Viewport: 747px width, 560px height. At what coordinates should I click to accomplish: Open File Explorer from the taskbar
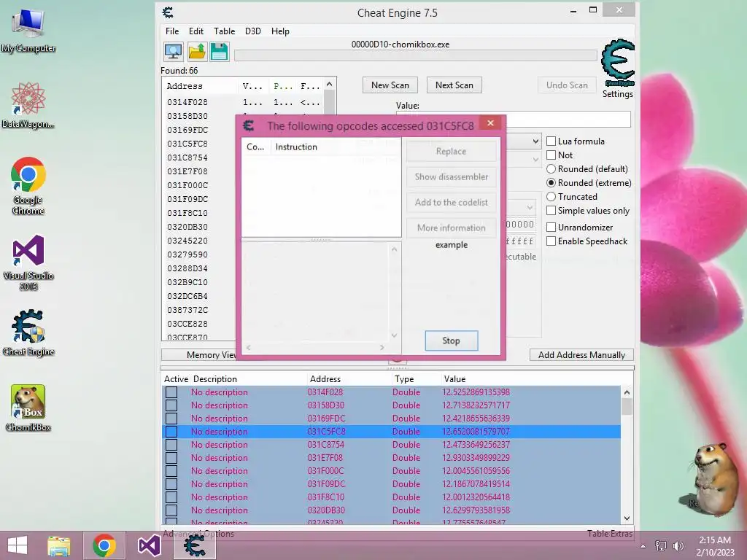coord(59,545)
